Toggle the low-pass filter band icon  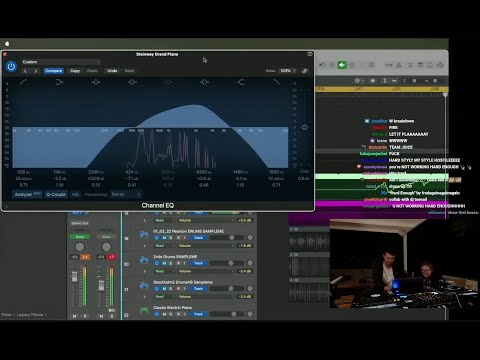pos(276,82)
